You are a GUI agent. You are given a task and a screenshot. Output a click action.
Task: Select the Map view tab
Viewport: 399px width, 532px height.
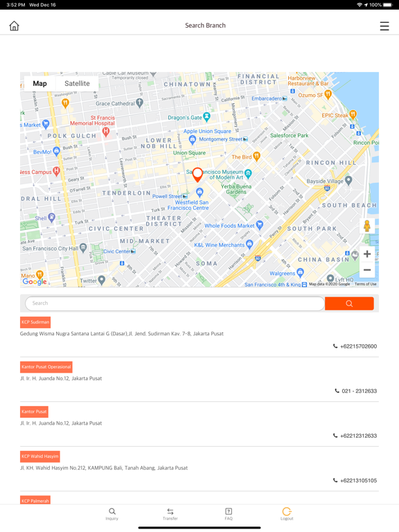click(x=39, y=83)
